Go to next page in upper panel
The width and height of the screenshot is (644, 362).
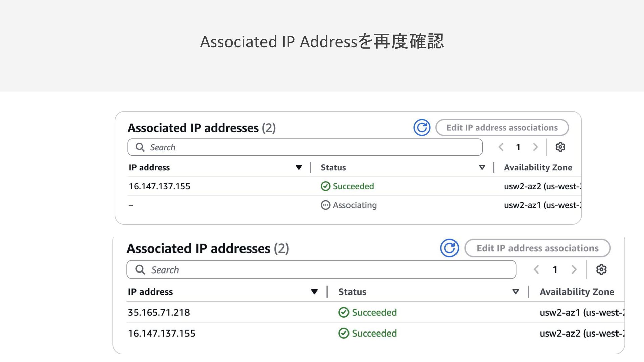[535, 147]
